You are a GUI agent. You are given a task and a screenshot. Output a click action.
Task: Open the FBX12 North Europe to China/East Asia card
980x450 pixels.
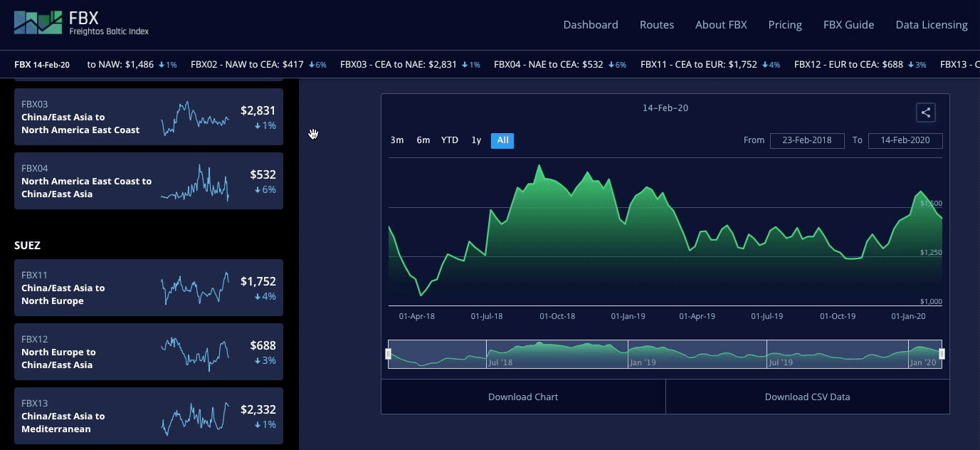[149, 352]
